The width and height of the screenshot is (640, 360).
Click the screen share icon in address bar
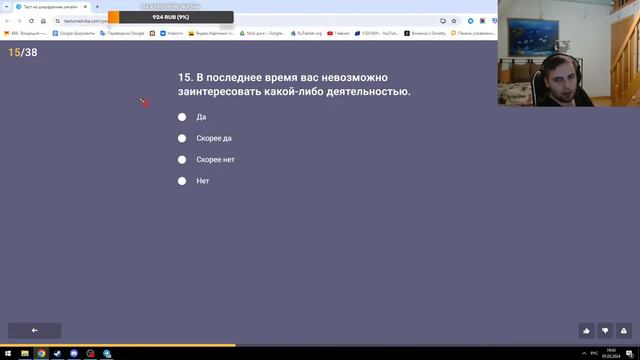click(x=443, y=21)
